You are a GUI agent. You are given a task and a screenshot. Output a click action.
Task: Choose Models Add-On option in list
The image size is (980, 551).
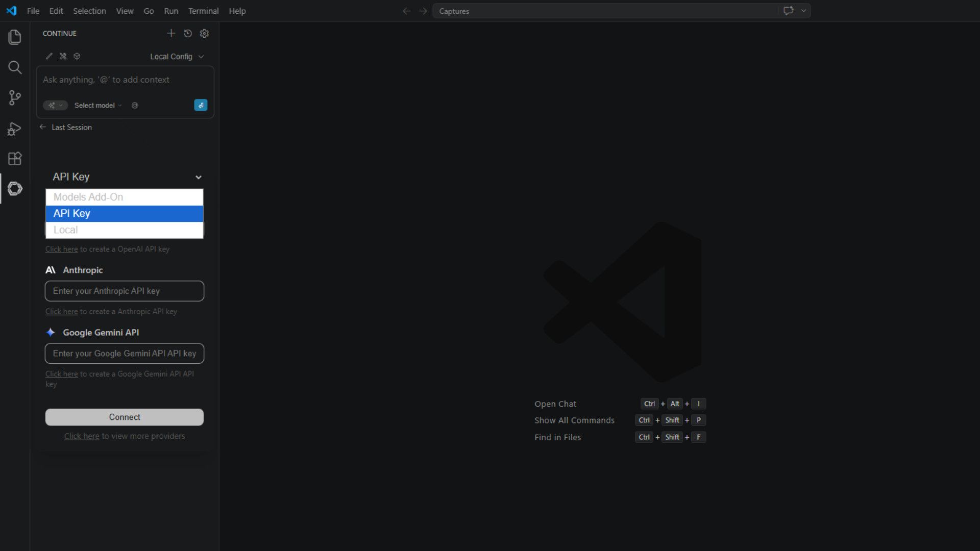tap(125, 197)
